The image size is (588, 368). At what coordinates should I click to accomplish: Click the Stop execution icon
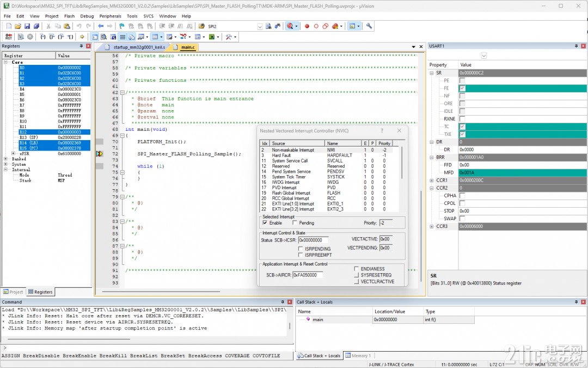(x=30, y=37)
